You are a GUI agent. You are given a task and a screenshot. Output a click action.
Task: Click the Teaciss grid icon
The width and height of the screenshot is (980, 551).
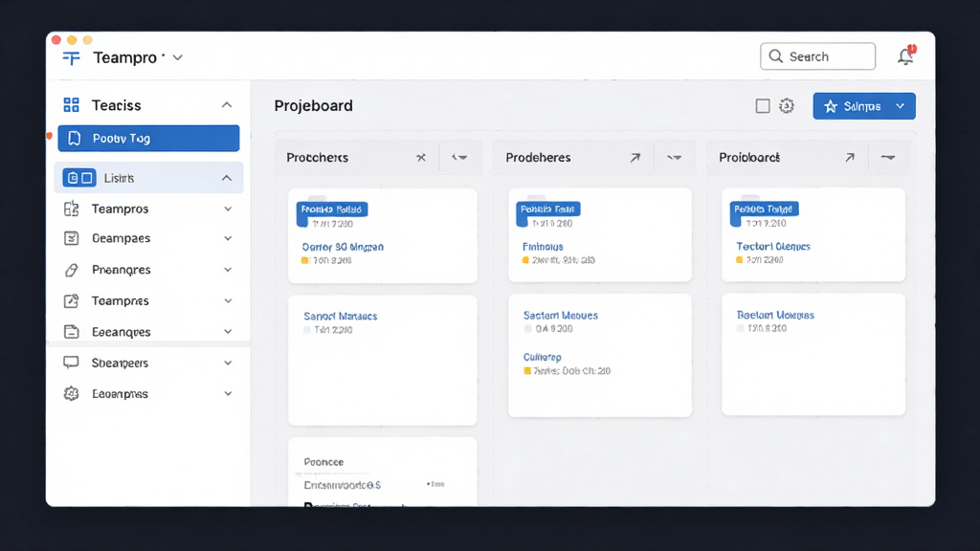pyautogui.click(x=71, y=105)
